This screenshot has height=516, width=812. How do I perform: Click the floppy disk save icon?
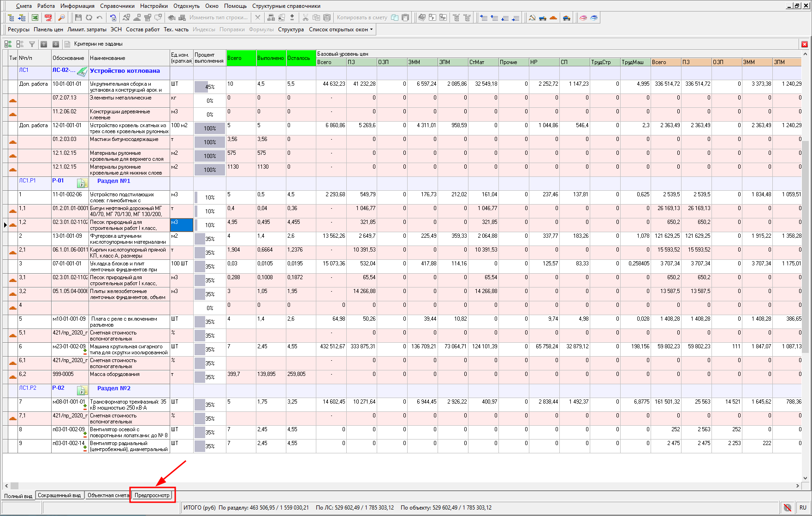click(78, 18)
